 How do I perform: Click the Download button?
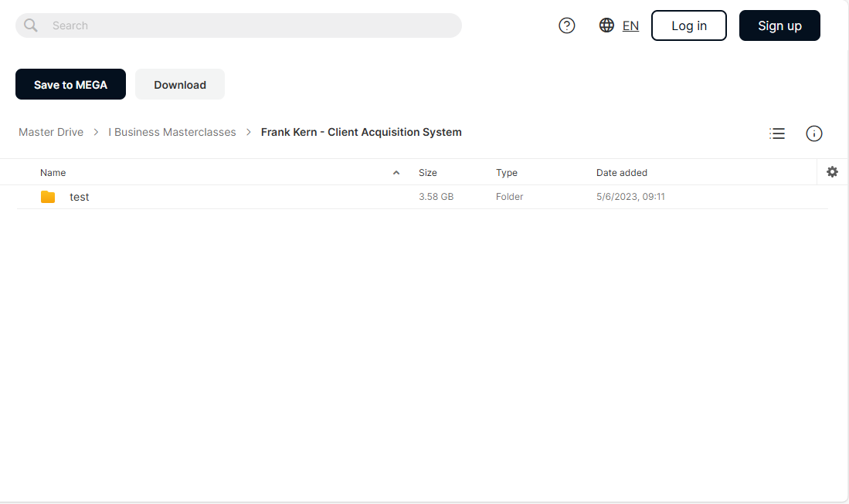180,84
